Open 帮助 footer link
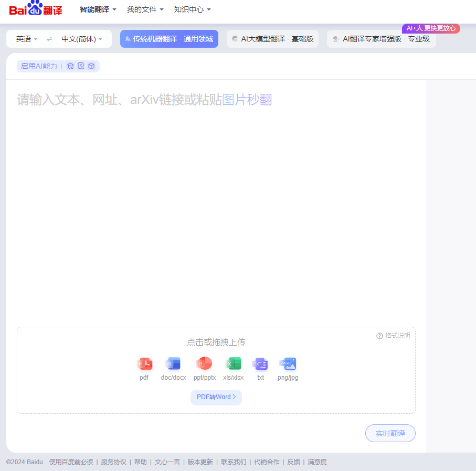Image resolution: width=476 pixels, height=471 pixels. [141, 462]
